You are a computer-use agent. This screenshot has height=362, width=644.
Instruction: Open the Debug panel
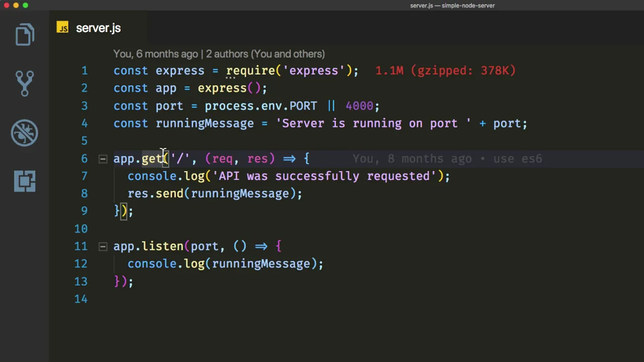25,133
